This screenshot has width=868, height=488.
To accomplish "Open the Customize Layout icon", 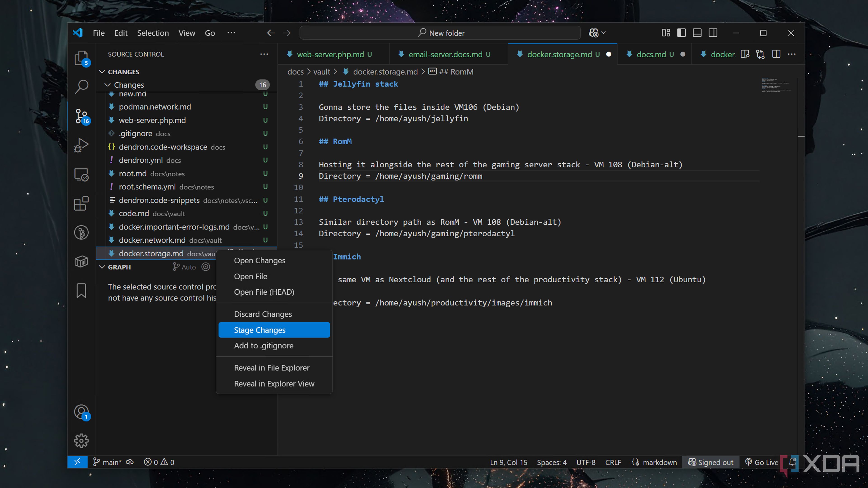I will [666, 33].
